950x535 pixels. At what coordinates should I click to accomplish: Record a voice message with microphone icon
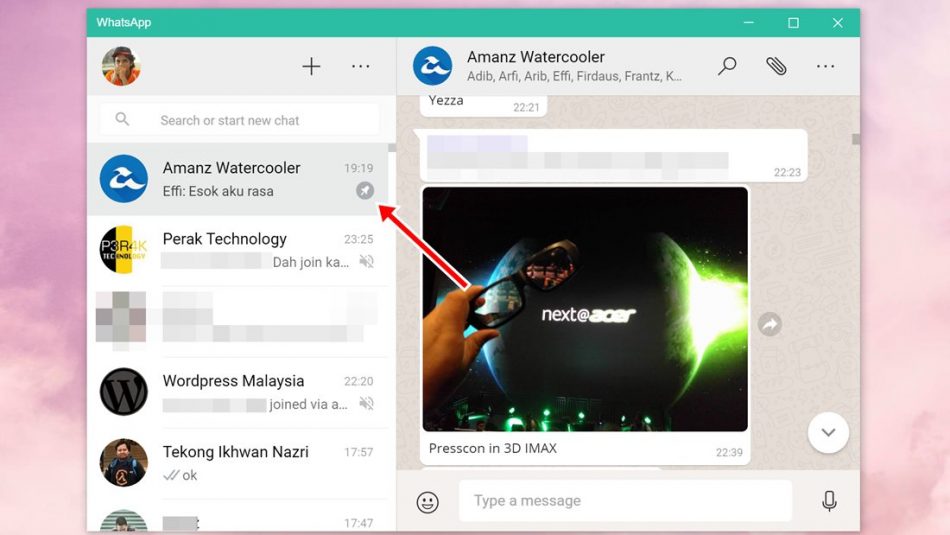point(829,501)
